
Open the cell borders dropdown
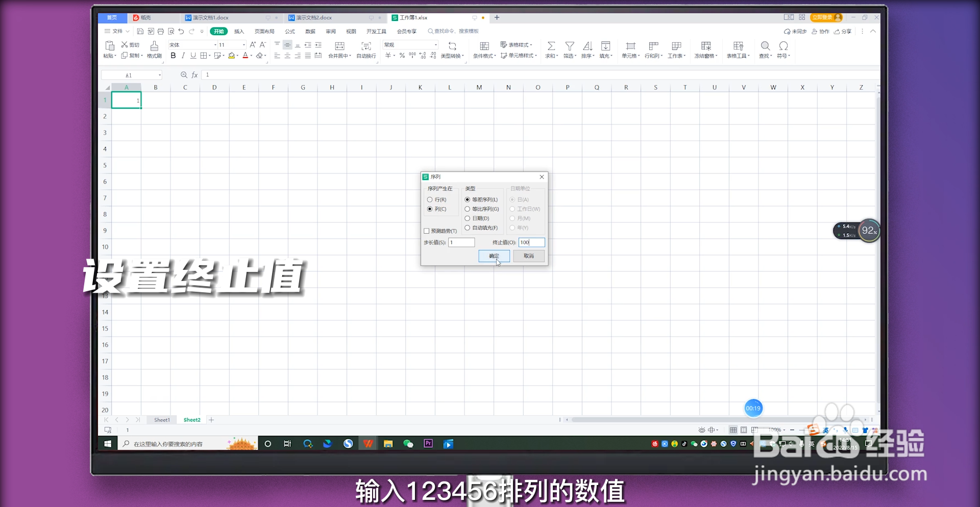tap(210, 56)
